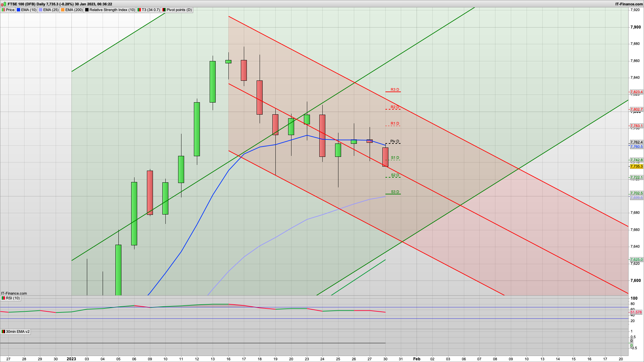Click the Price indicator color icon
The image size is (644, 362).
click(3, 10)
